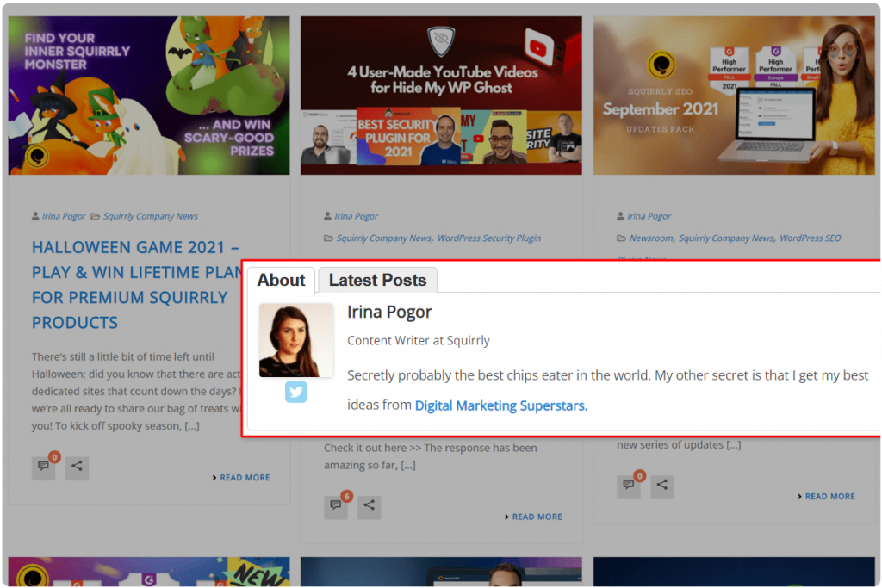Click Read More under September Updates post
882x588 pixels.
[x=829, y=497]
